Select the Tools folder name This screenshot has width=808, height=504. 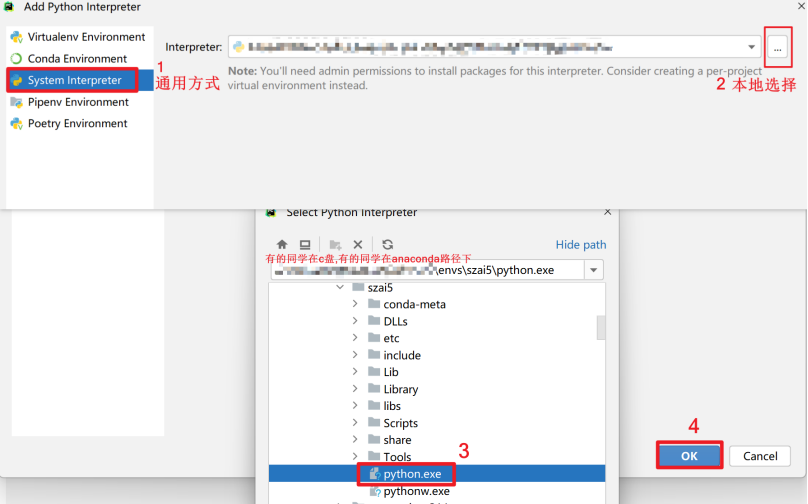tap(397, 457)
